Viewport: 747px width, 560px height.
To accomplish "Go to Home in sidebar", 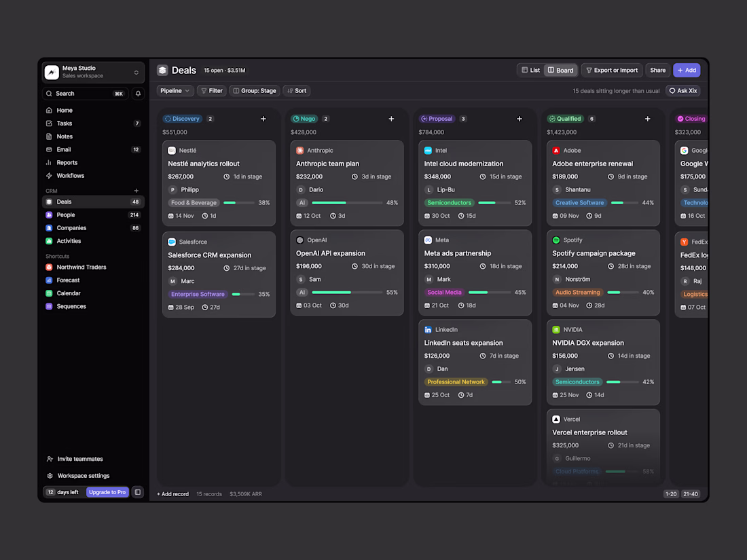I will click(x=94, y=111).
